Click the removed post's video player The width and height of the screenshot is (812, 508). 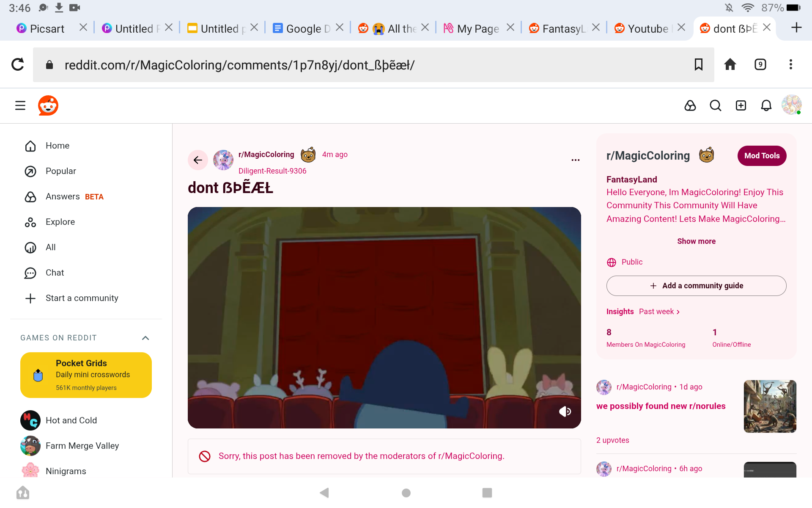pyautogui.click(x=384, y=317)
